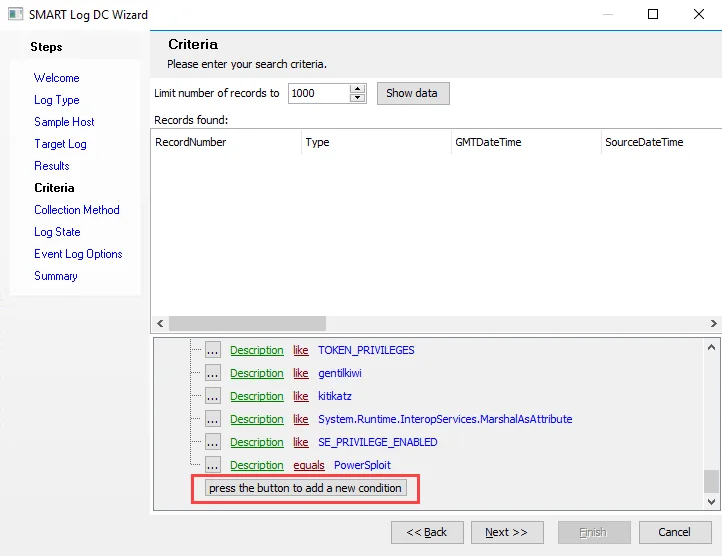
Task: Change the 'like' operator for gentilkiwi
Action: point(301,373)
